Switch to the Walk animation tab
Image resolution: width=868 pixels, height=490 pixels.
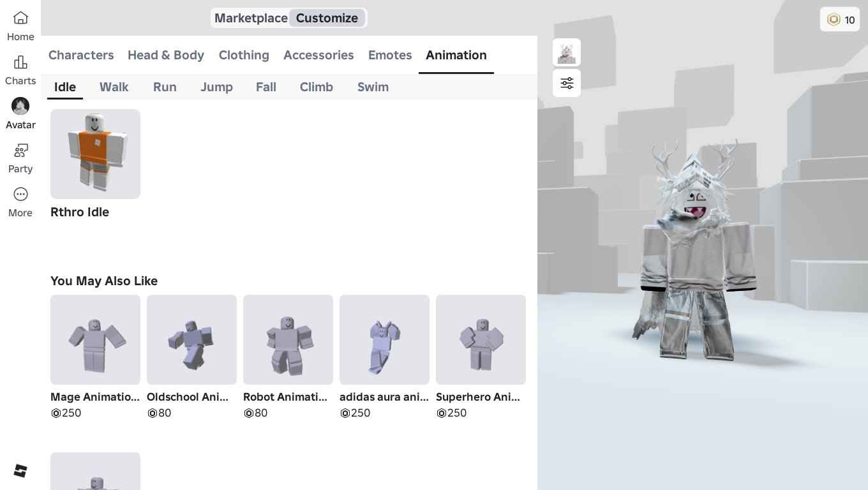click(x=114, y=87)
